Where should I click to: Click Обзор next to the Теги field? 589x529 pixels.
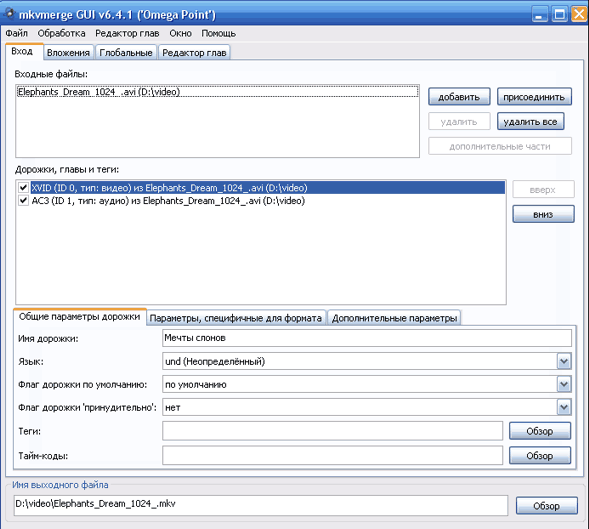540,431
